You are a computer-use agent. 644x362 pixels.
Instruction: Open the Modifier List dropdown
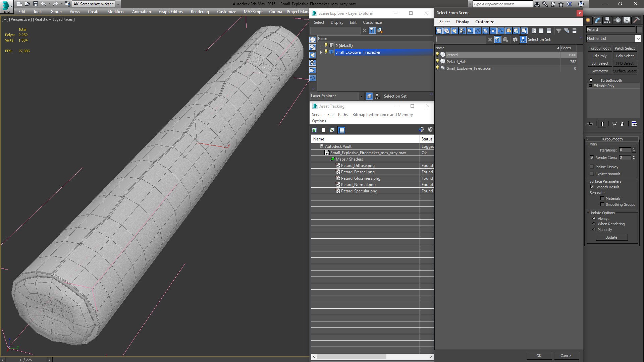point(638,39)
